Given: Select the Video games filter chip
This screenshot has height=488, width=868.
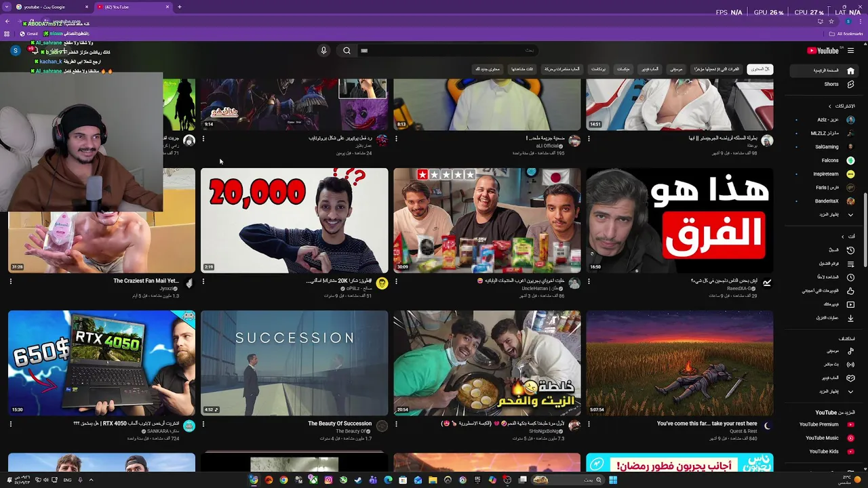Looking at the screenshot, I should pos(650,69).
